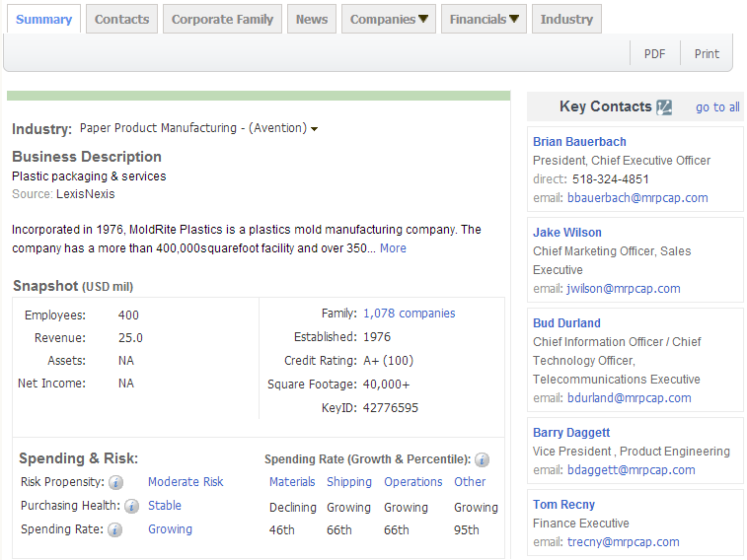Image resolution: width=747 pixels, height=560 pixels.
Task: Switch to the Corporate Family tab
Action: pyautogui.click(x=223, y=19)
